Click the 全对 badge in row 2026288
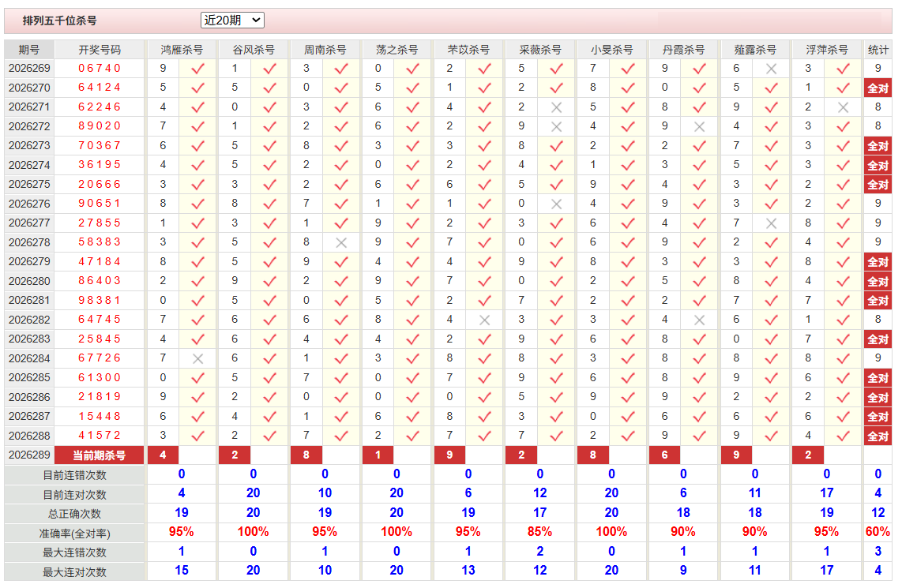The height and width of the screenshot is (588, 902). click(x=878, y=436)
